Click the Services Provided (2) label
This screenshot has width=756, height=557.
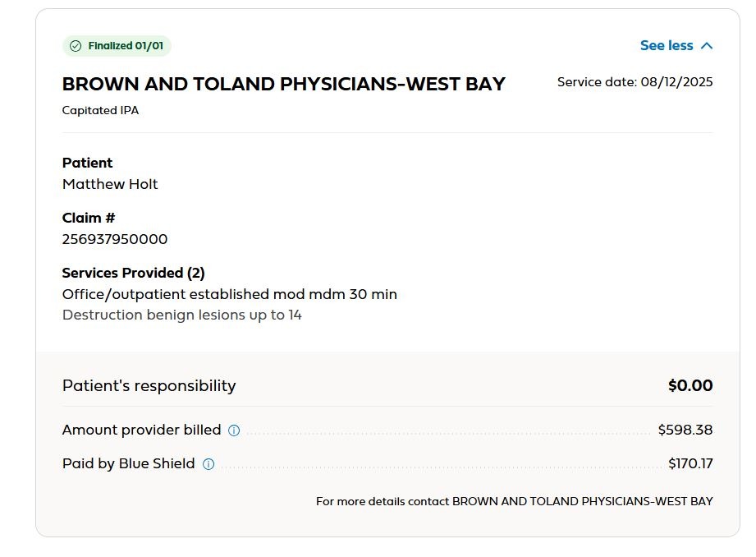pyautogui.click(x=133, y=273)
